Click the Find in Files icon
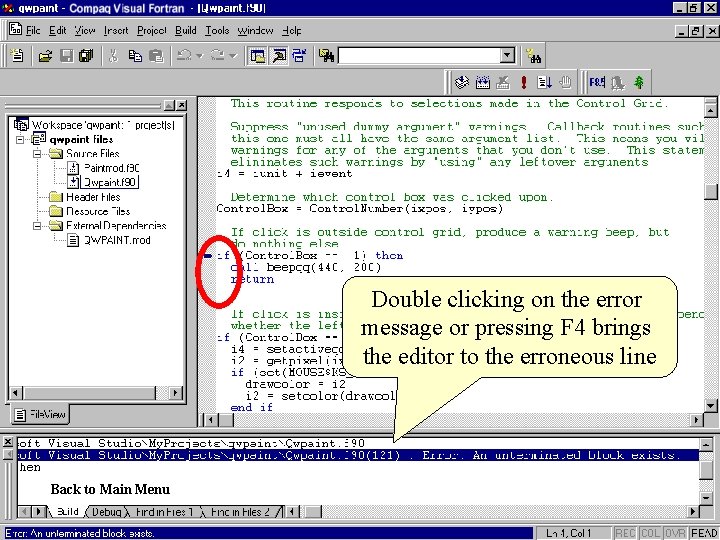This screenshot has width=720, height=540. 326,56
